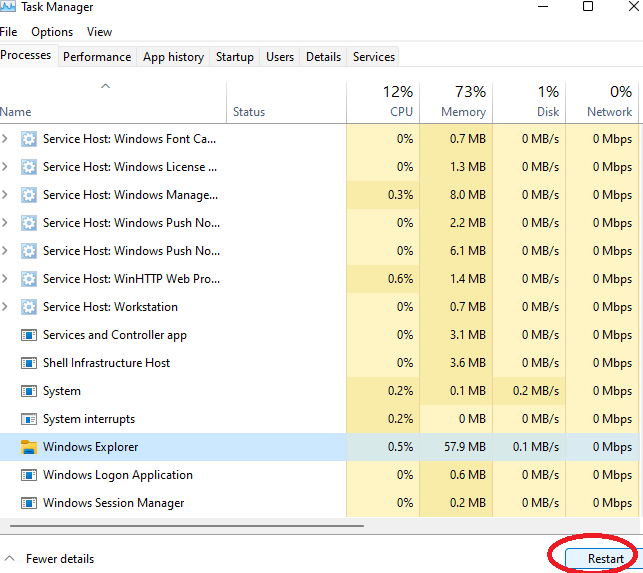Open the View menu
The image size is (643, 573).
click(99, 32)
